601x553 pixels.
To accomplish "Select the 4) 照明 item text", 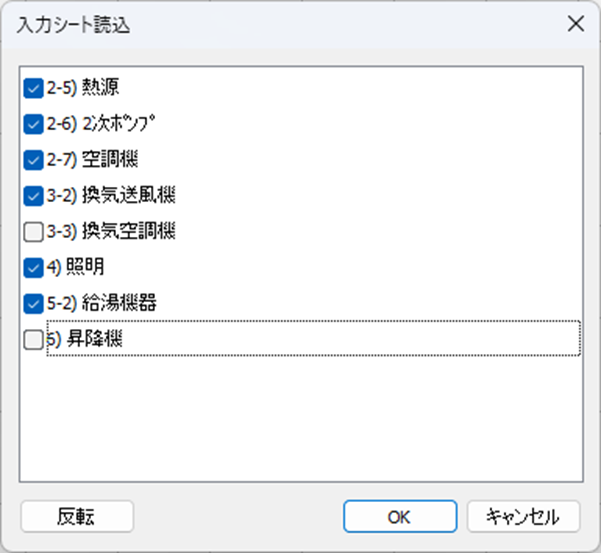I will pyautogui.click(x=76, y=267).
